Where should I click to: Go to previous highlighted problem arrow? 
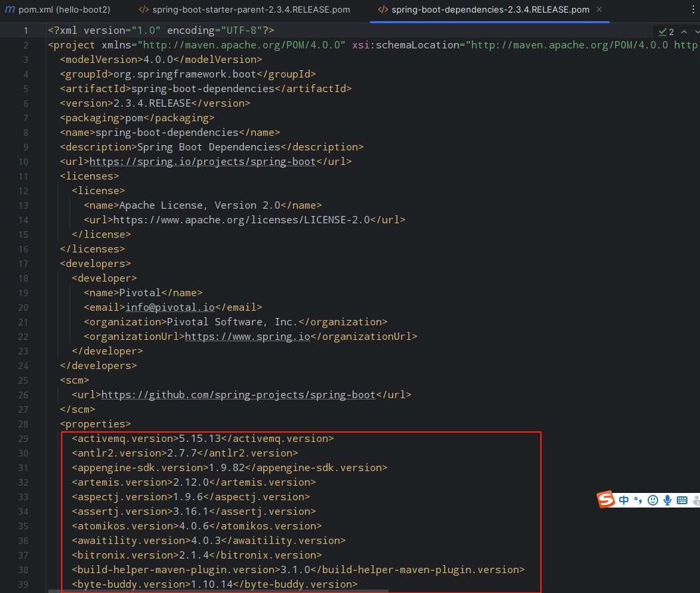(684, 32)
